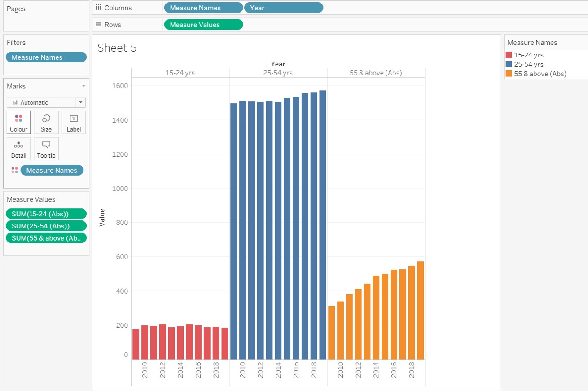The height and width of the screenshot is (391, 588).
Task: Click red 15-24 yrs legend swatch
Action: tap(509, 55)
